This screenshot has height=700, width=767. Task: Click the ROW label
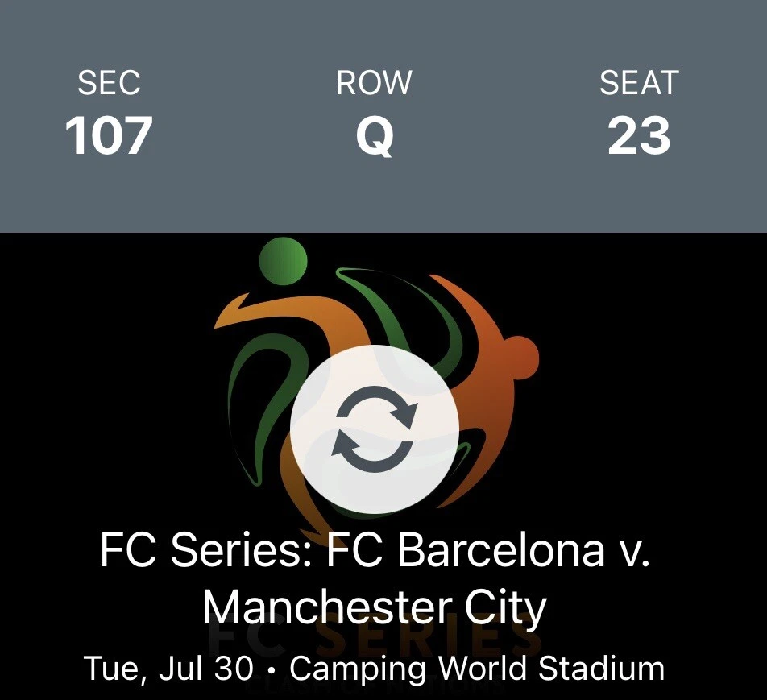click(375, 83)
